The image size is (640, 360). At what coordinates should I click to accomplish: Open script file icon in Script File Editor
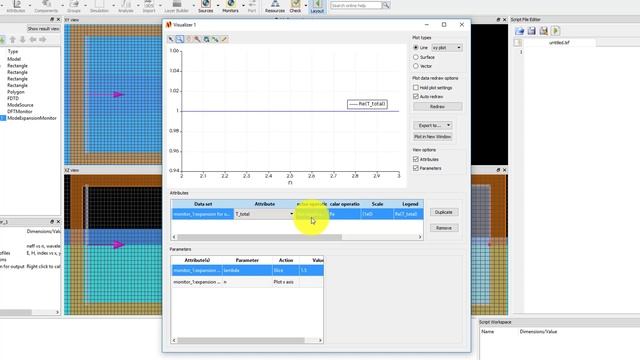coord(520,31)
